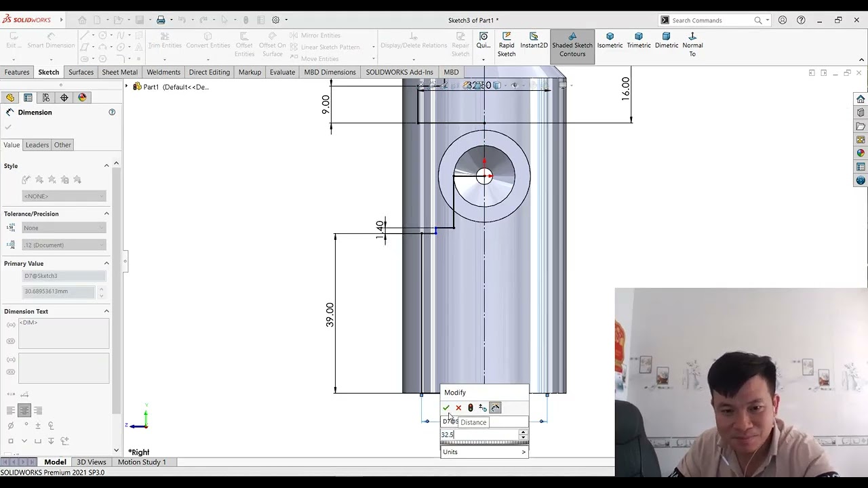Click the Rapid Sketch tool
The height and width of the screenshot is (488, 868).
[x=507, y=45]
